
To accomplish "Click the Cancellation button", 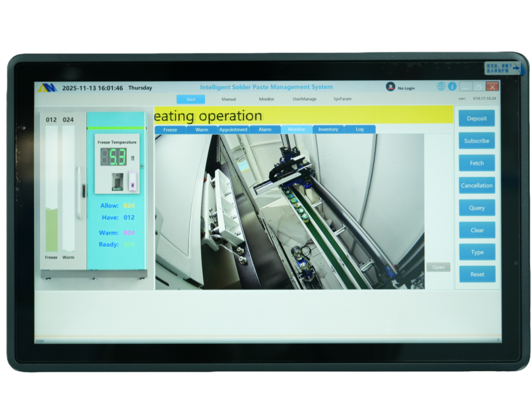I will (x=477, y=186).
